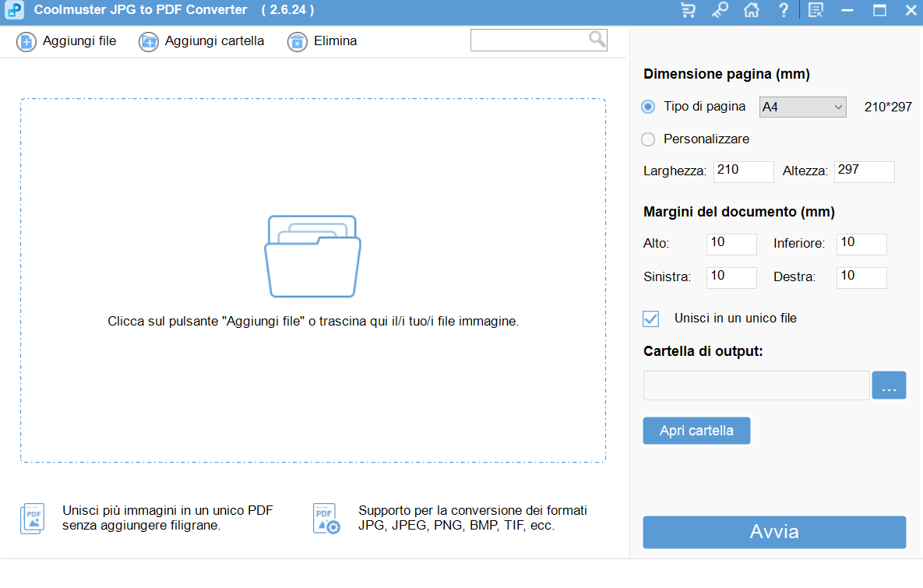This screenshot has height=588, width=923.
Task: Select the Personalizzare radio button
Action: click(648, 139)
